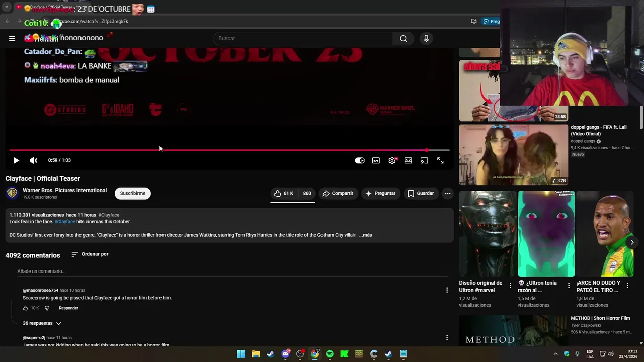The image size is (644, 362).
Task: Click the search magnifier button
Action: click(x=404, y=38)
